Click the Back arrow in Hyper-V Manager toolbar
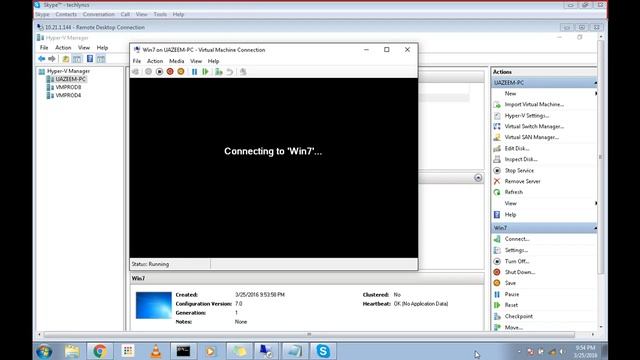The width and height of the screenshot is (640, 360). (x=42, y=59)
